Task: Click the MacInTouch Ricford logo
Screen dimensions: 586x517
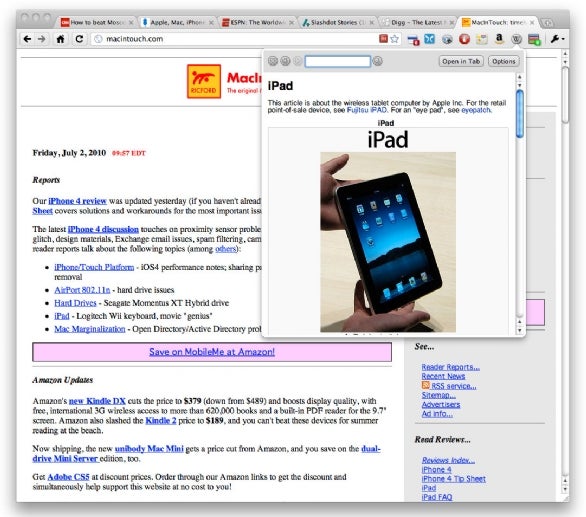Action: coord(204,81)
